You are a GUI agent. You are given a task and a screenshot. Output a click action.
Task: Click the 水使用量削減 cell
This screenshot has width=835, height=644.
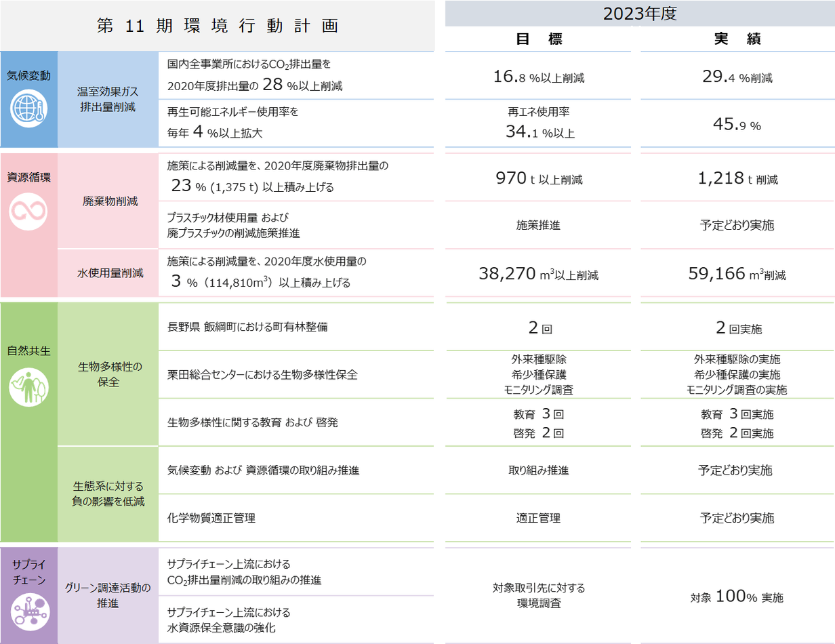(108, 273)
